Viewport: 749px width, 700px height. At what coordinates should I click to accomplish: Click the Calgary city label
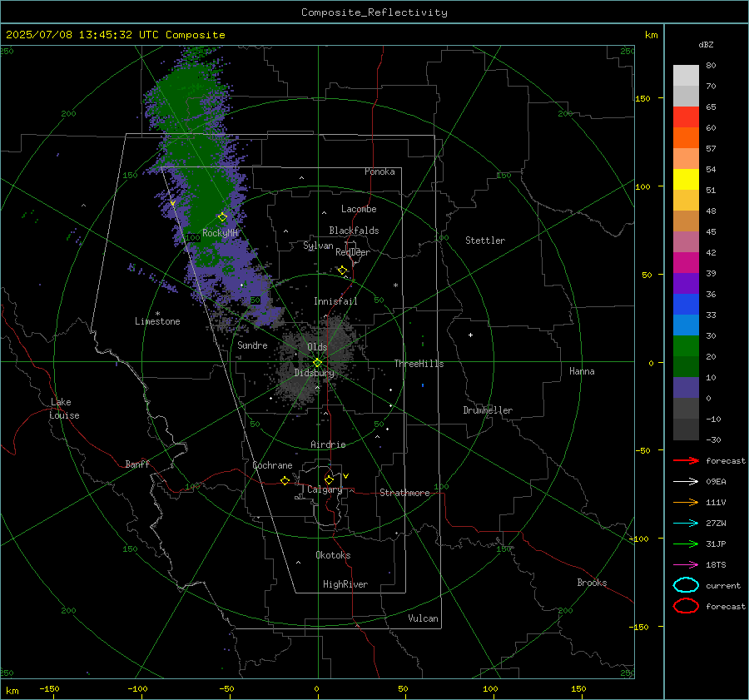click(x=325, y=489)
